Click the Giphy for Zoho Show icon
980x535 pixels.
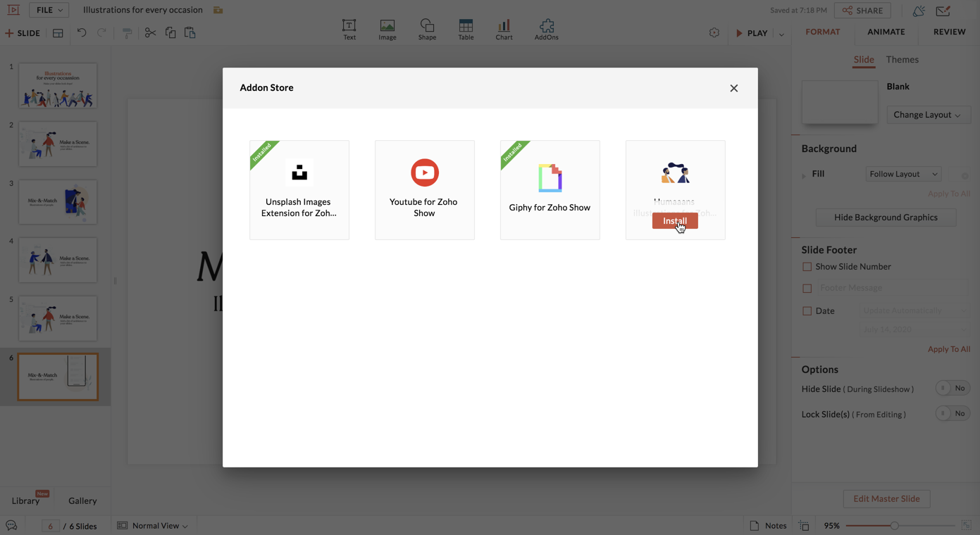coord(550,178)
